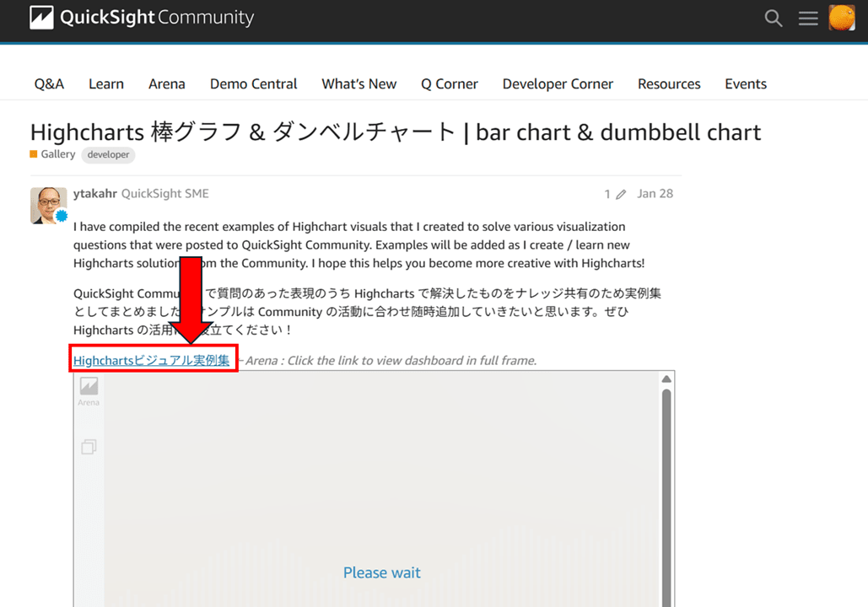
Task: Open the Resources menu item
Action: pos(669,84)
